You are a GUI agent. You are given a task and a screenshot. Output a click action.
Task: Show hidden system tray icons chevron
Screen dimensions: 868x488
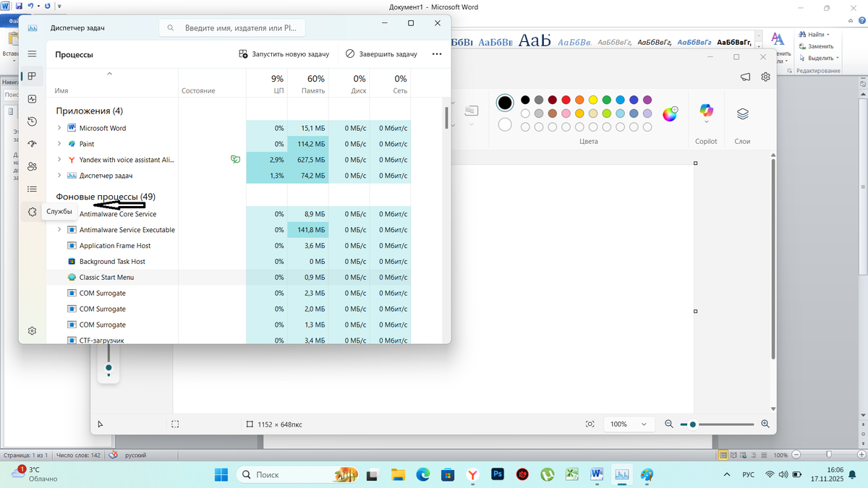[726, 475]
